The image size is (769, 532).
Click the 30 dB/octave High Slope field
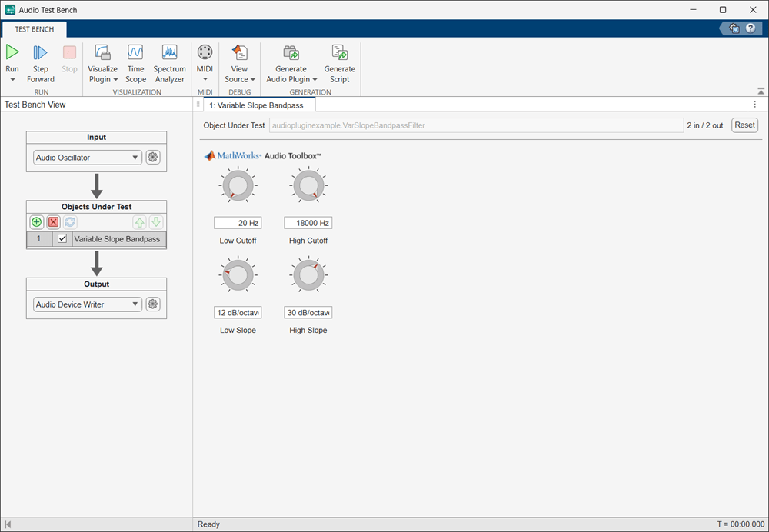[x=308, y=312]
